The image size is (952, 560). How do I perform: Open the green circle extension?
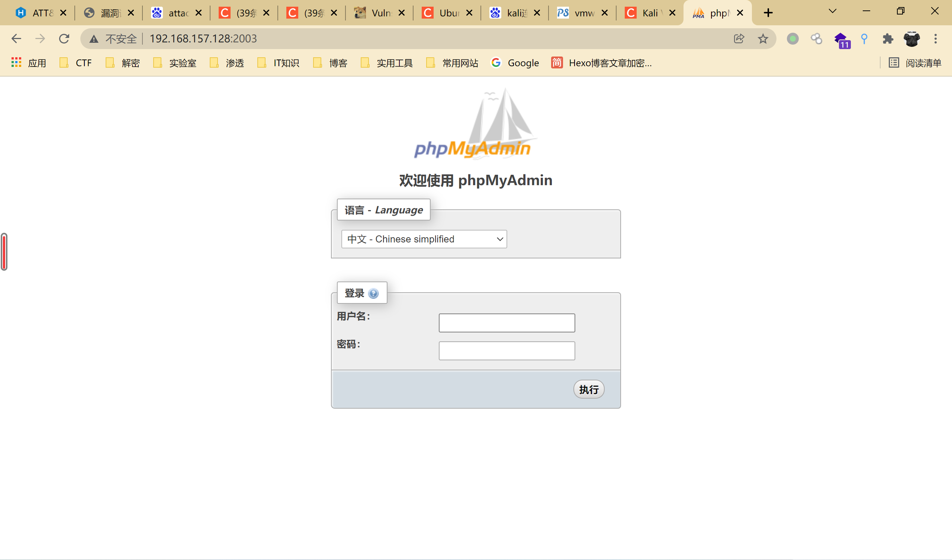click(792, 39)
